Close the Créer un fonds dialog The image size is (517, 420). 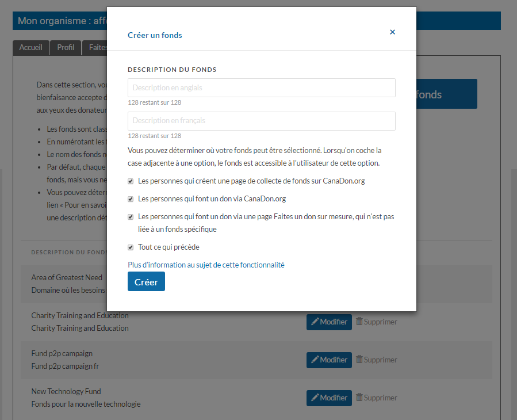pyautogui.click(x=392, y=32)
